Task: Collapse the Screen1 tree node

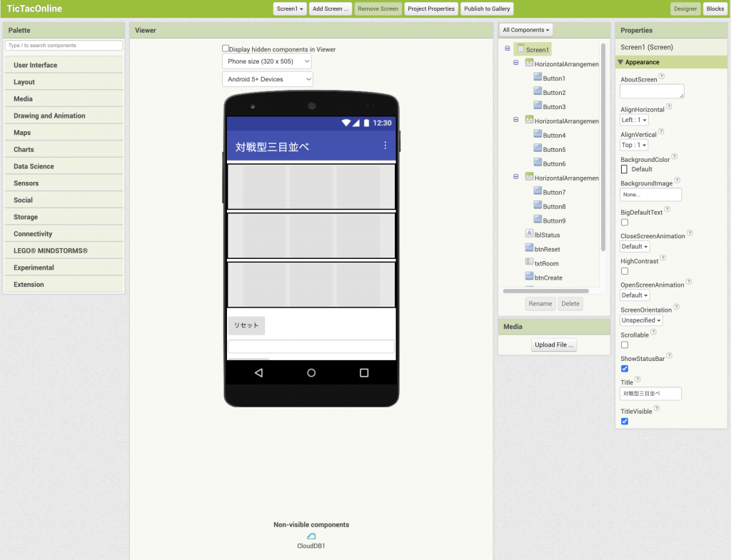Action: tap(508, 49)
